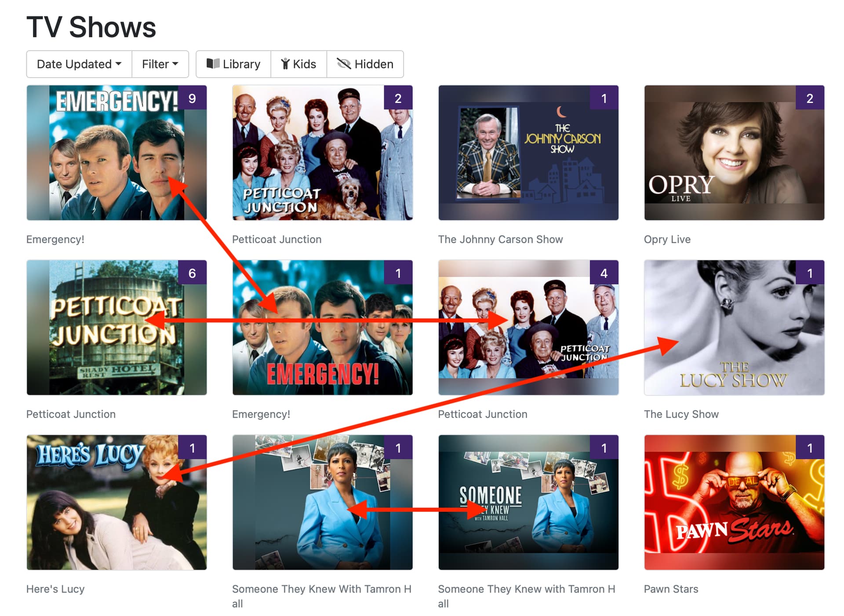Viewport: 844px width, 616px height.
Task: Click the 1 badge on Pawn Stars
Action: click(809, 448)
